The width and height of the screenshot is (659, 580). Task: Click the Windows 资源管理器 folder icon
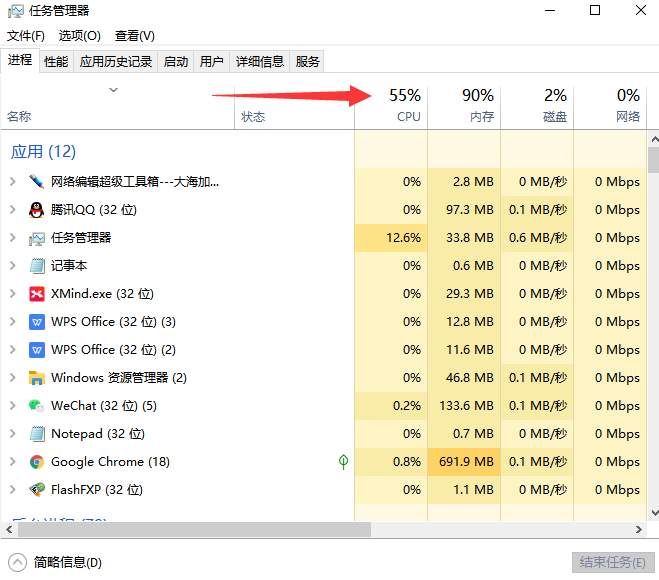(37, 378)
